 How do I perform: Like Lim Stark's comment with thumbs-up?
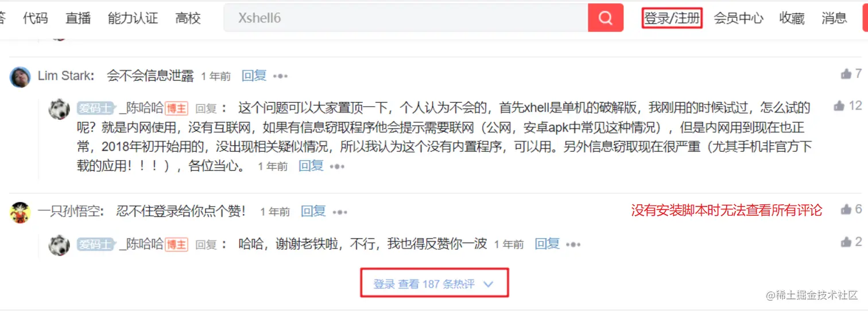[x=846, y=73]
